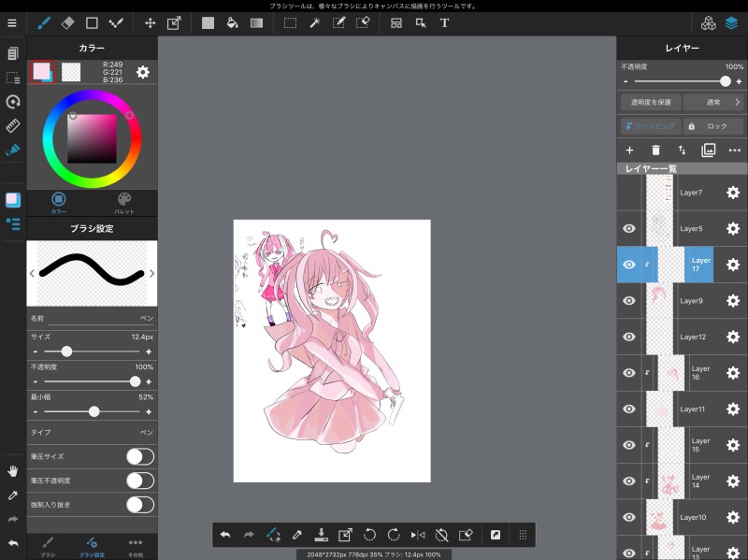Select the Select Pen tool
The image size is (748, 560).
click(338, 22)
